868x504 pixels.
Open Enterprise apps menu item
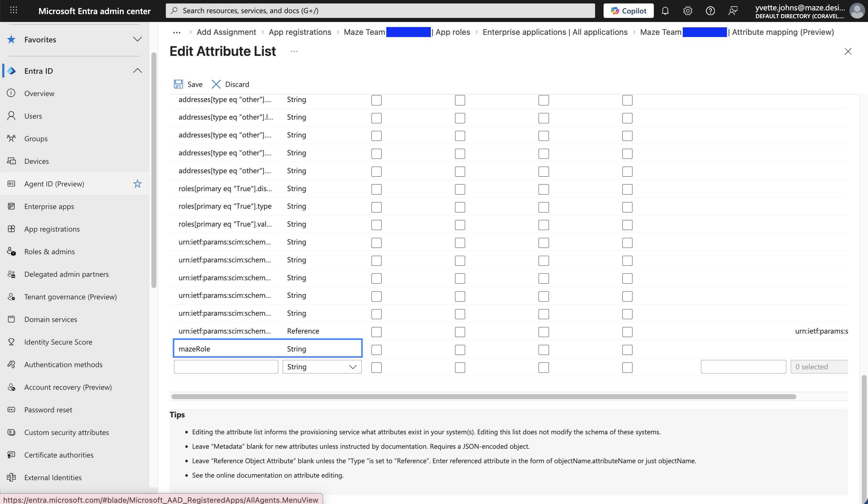[x=49, y=206]
